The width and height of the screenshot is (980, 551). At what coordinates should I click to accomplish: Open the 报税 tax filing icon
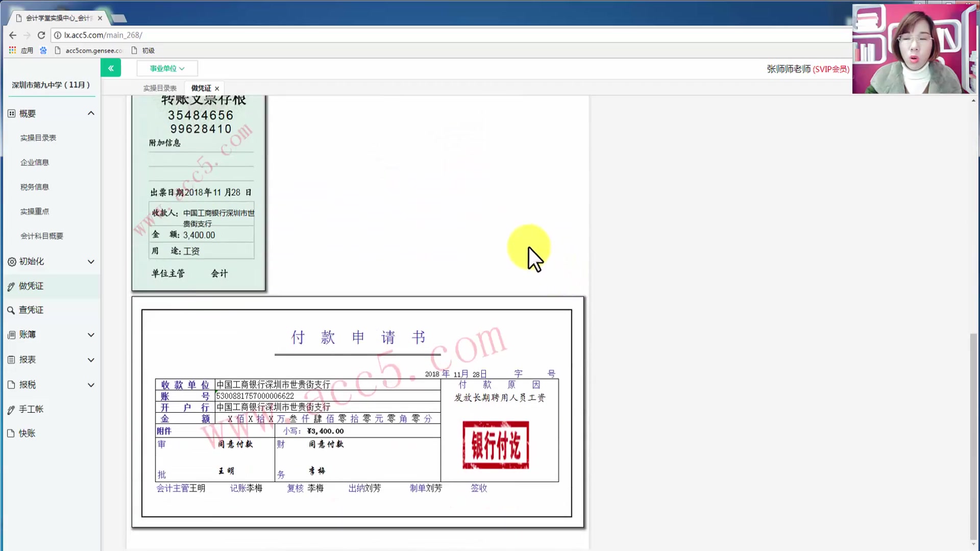[x=11, y=384]
